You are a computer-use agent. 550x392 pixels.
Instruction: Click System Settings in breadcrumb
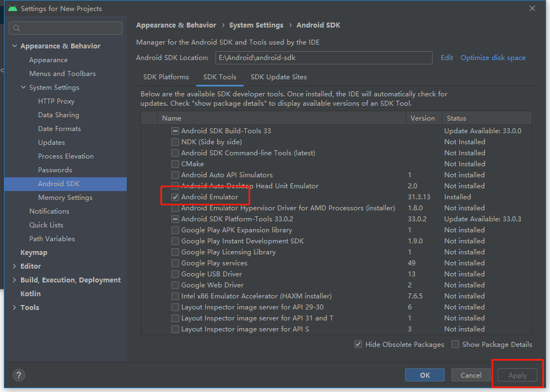pos(256,25)
